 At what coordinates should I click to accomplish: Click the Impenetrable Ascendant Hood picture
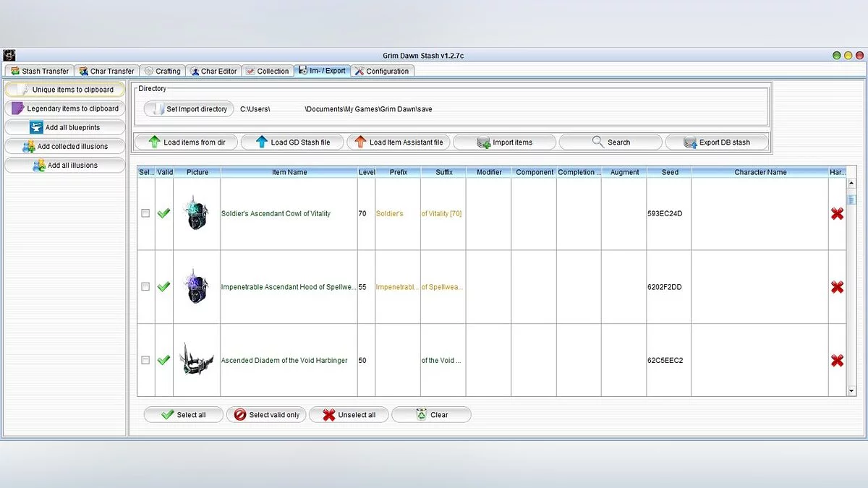pos(197,286)
